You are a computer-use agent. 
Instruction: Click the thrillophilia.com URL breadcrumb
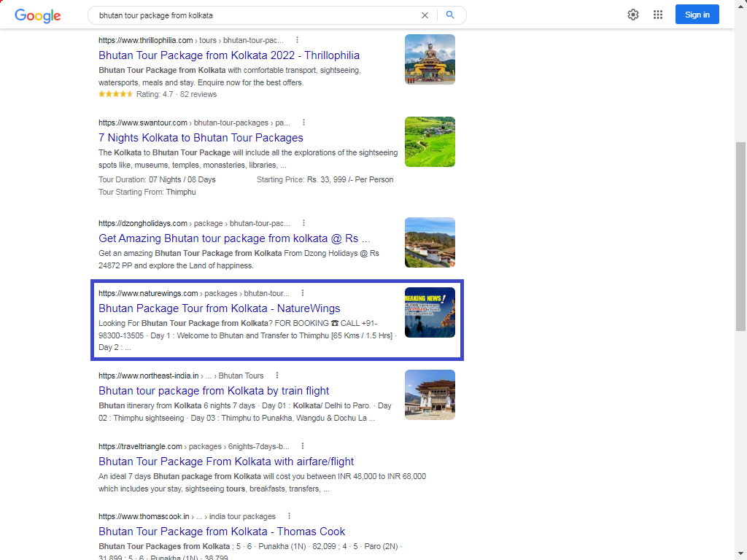pyautogui.click(x=190, y=40)
